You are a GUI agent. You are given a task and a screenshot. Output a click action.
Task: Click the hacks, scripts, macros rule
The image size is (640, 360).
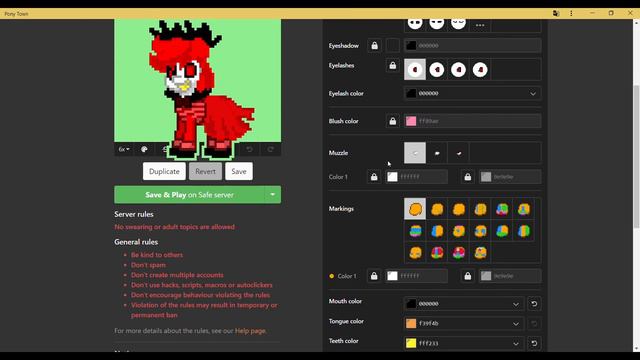tap(202, 285)
